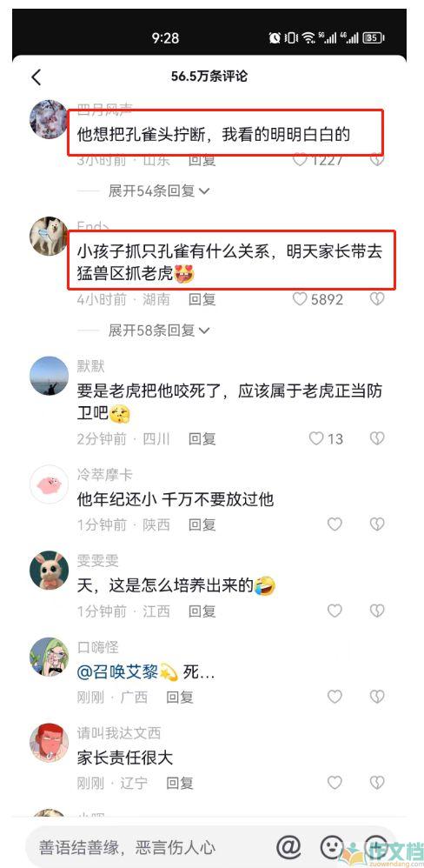This screenshot has height=868, width=424.
Task: Dislike the 小孩子抓只孔雀 comment
Action: (x=377, y=299)
